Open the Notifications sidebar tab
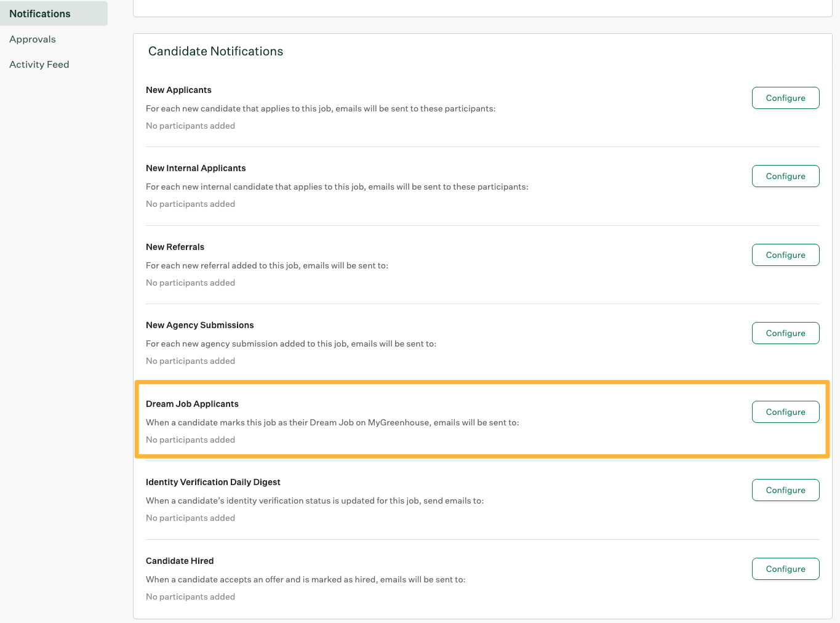 click(54, 14)
